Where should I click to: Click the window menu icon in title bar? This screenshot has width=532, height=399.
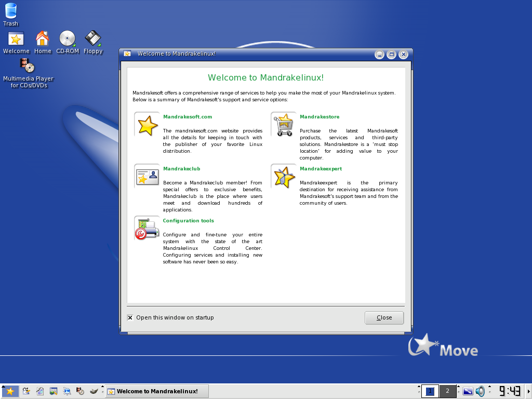[128, 54]
